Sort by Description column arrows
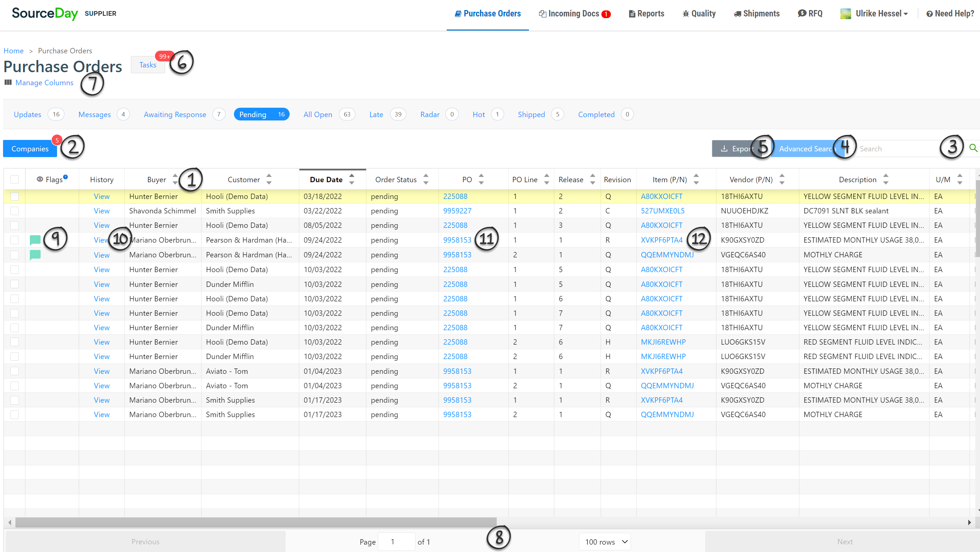 (886, 179)
